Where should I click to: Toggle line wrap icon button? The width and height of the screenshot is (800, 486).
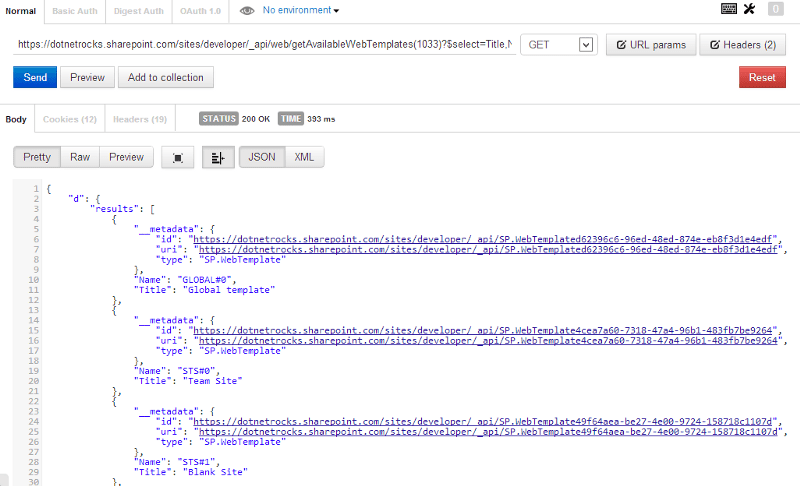[x=217, y=157]
